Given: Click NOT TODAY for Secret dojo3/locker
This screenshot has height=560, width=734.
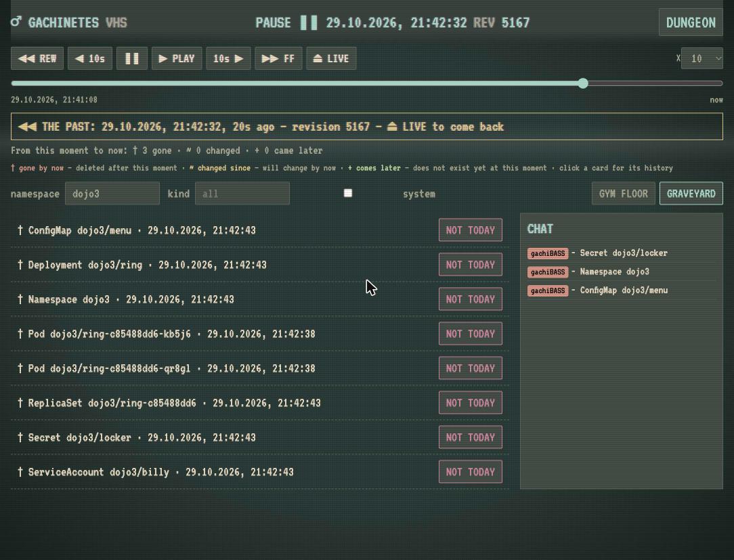Looking at the screenshot, I should (471, 437).
